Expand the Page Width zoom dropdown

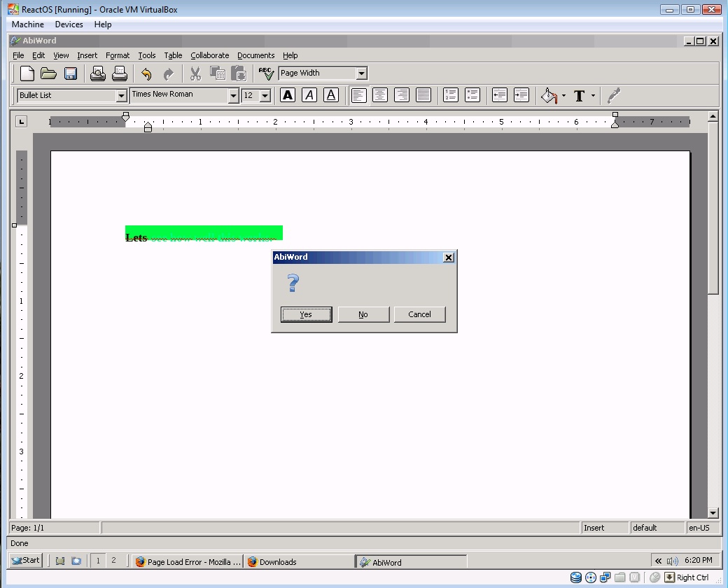[x=362, y=73]
